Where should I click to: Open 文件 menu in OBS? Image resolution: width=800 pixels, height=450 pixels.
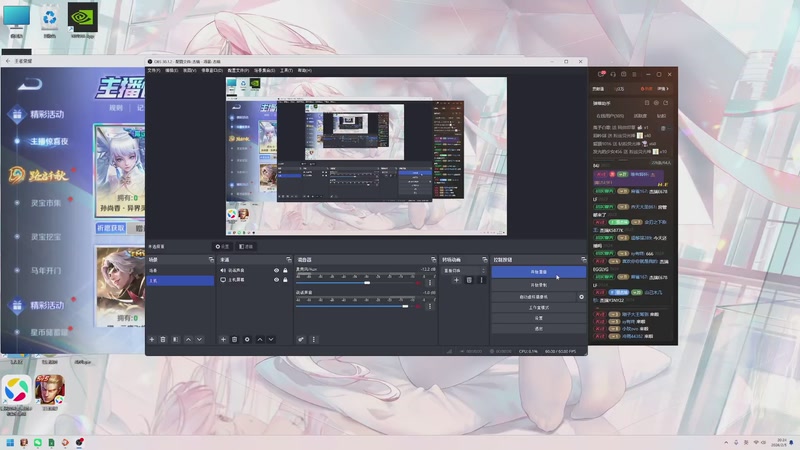click(x=154, y=70)
